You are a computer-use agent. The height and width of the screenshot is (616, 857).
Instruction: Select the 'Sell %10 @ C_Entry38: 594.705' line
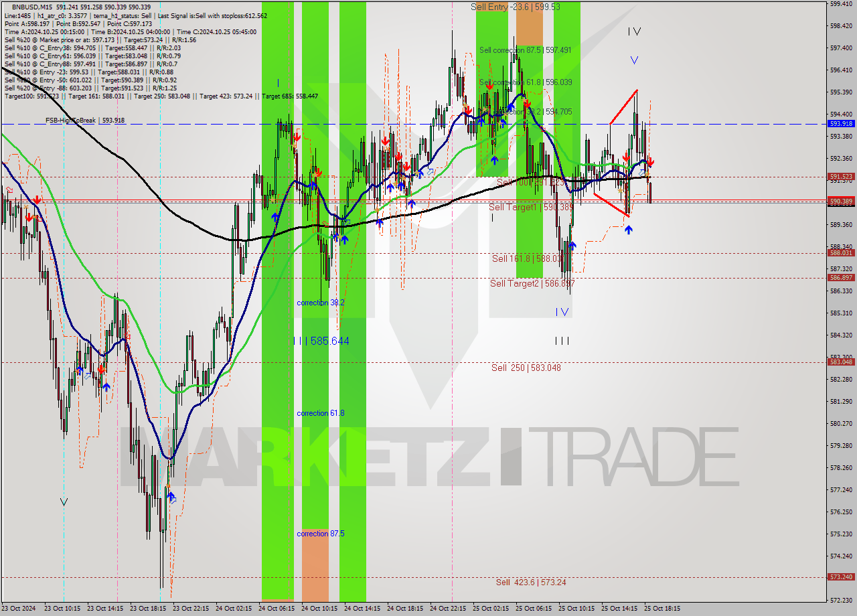pyautogui.click(x=92, y=48)
